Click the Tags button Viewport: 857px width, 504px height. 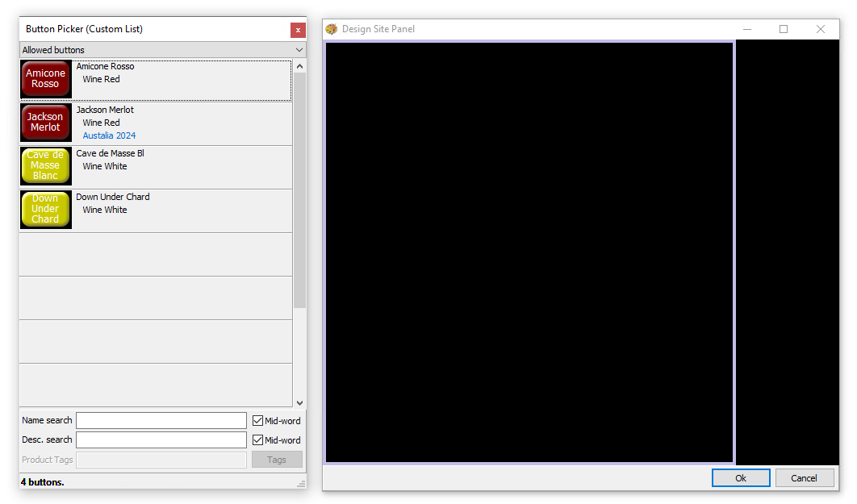[277, 460]
